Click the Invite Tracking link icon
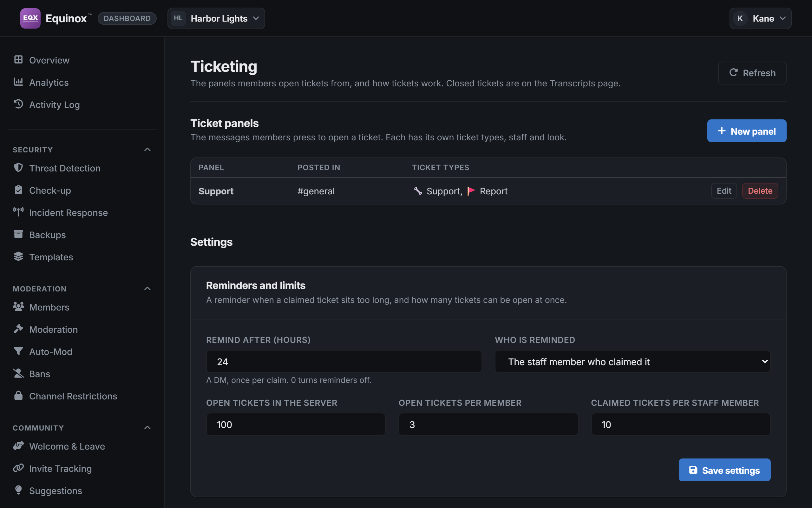 click(x=18, y=468)
